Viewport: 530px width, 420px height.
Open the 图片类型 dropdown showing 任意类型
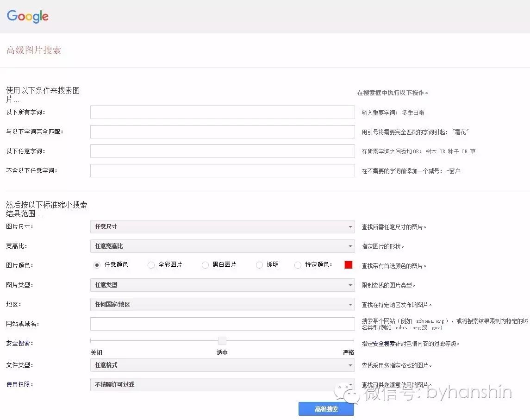pos(222,285)
